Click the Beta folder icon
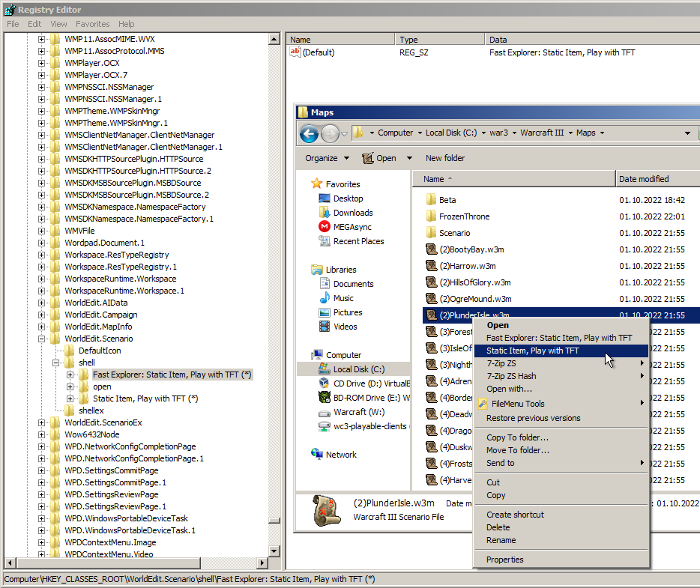The height and width of the screenshot is (588, 700). tap(431, 200)
